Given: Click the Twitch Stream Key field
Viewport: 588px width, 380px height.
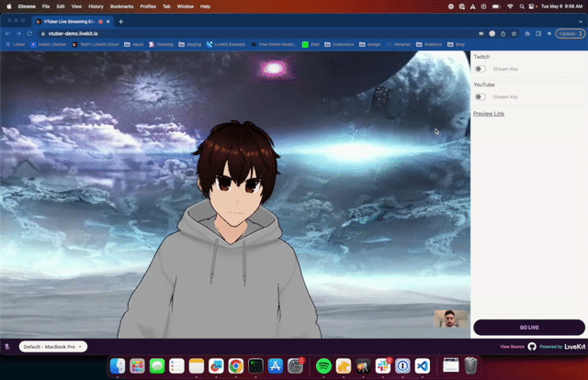Looking at the screenshot, I should [506, 69].
